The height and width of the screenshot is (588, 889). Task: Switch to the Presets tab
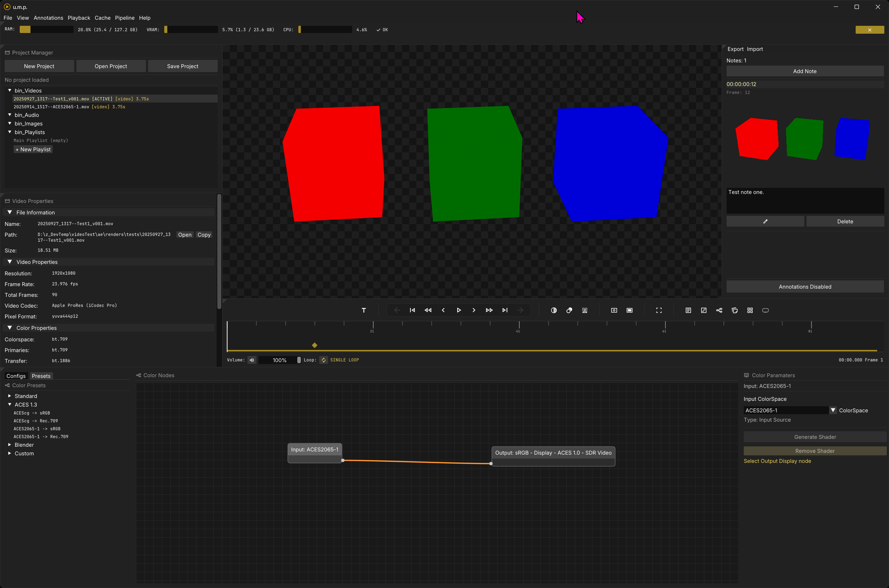point(41,376)
